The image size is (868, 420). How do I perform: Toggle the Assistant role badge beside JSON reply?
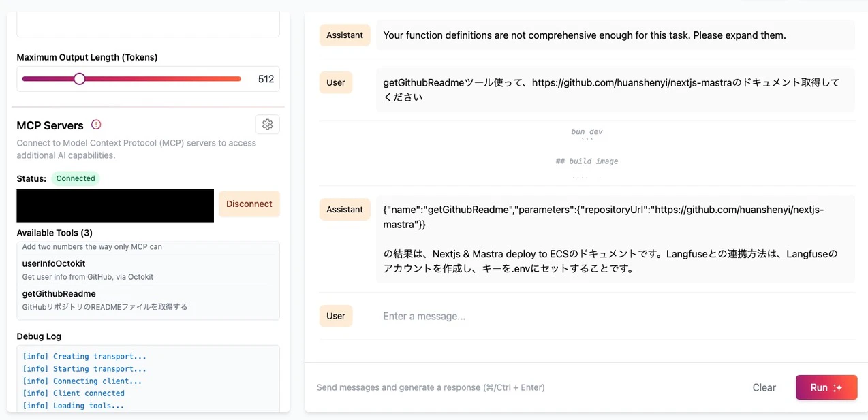coord(345,210)
